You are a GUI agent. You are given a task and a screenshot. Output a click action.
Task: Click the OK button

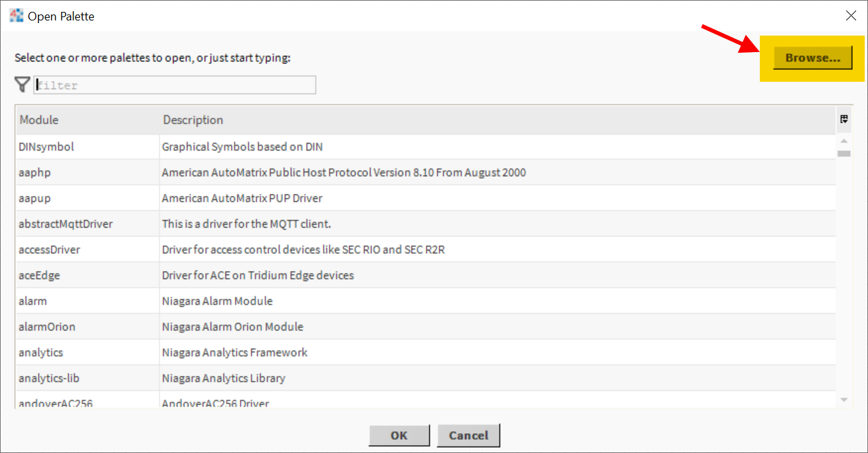399,435
